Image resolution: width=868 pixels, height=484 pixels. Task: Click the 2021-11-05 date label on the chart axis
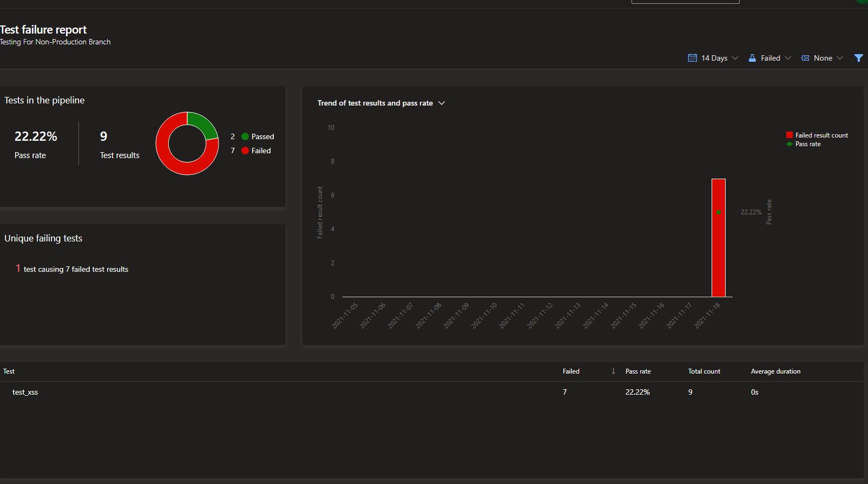[x=345, y=316]
